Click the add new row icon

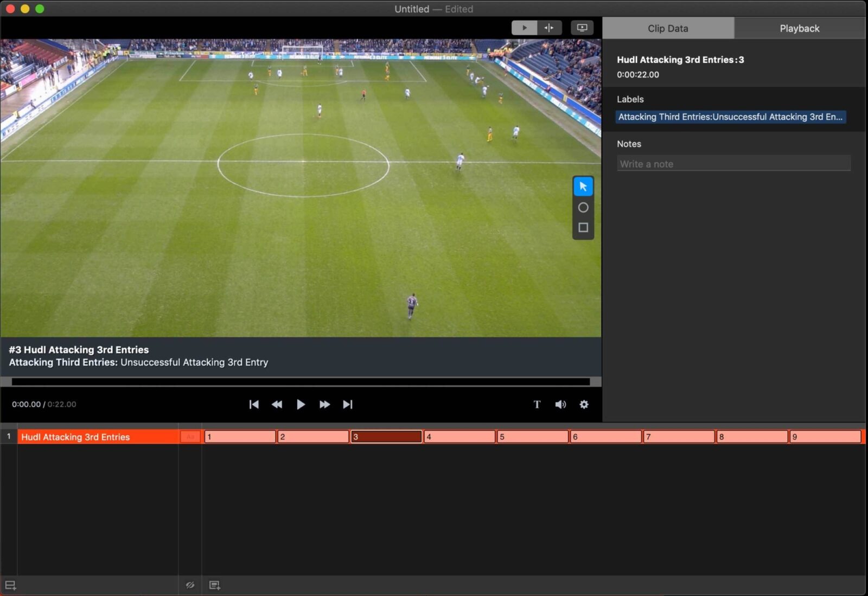[10, 585]
